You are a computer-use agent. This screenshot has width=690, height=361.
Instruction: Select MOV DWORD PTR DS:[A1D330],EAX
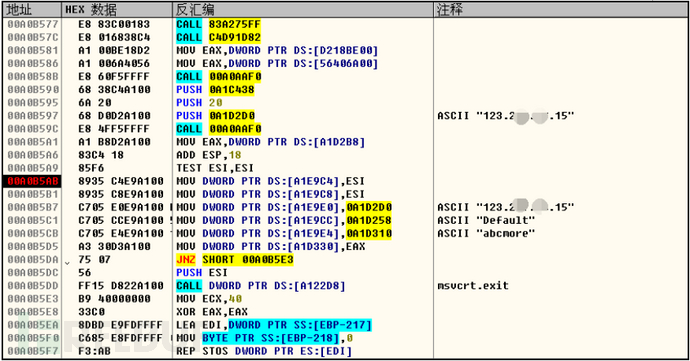coord(270,247)
